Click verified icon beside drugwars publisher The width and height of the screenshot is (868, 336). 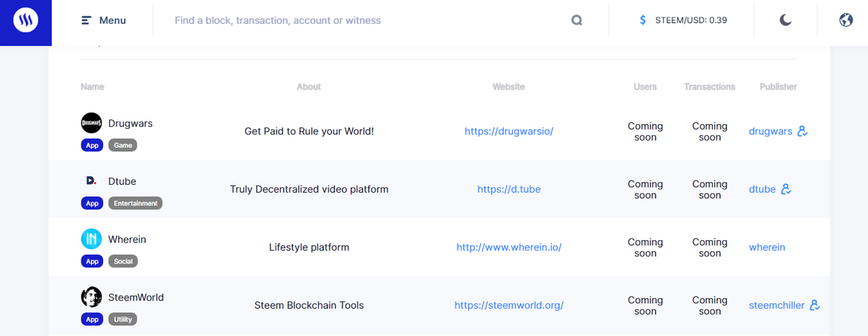tap(803, 131)
